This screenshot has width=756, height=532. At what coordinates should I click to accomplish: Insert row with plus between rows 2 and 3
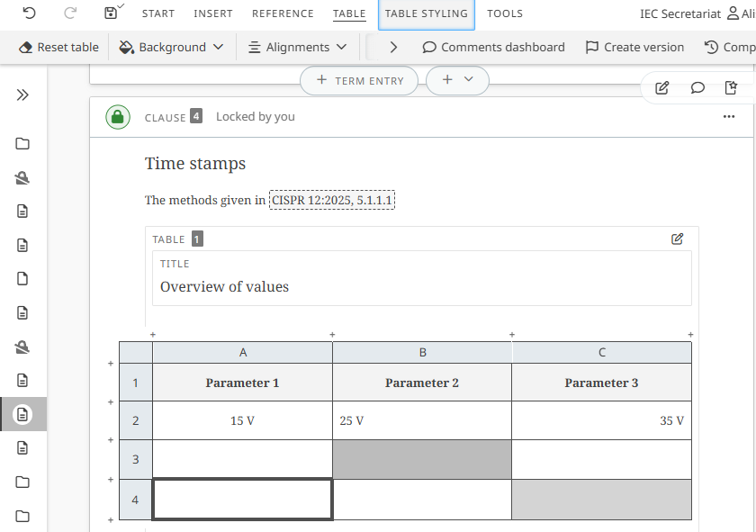[x=111, y=440]
